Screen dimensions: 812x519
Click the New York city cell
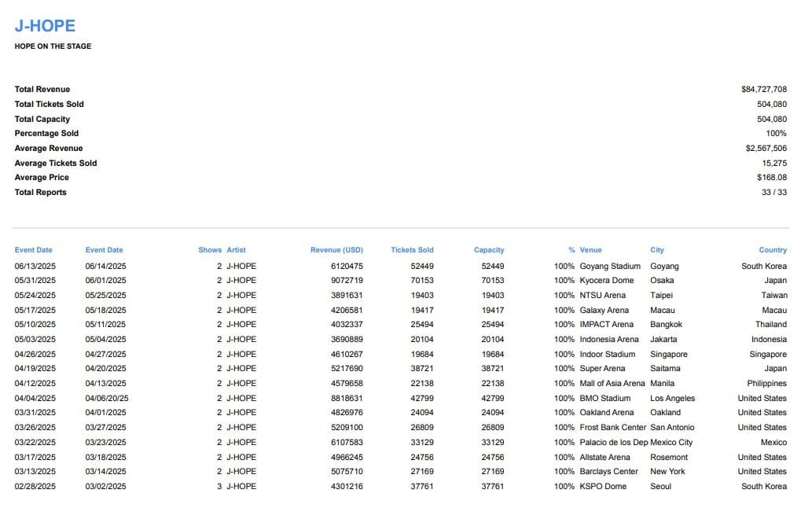pyautogui.click(x=667, y=471)
